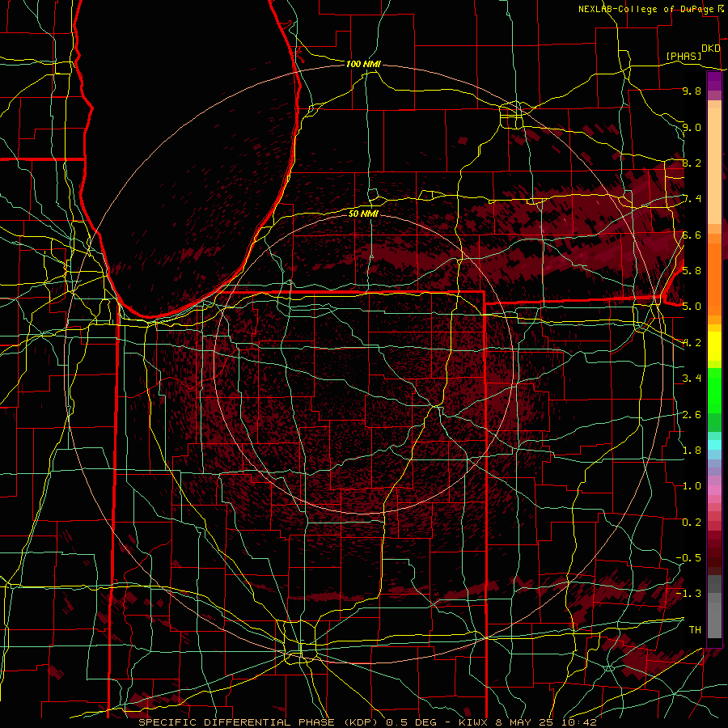Click the 1.8 value on the color scale

(x=692, y=450)
